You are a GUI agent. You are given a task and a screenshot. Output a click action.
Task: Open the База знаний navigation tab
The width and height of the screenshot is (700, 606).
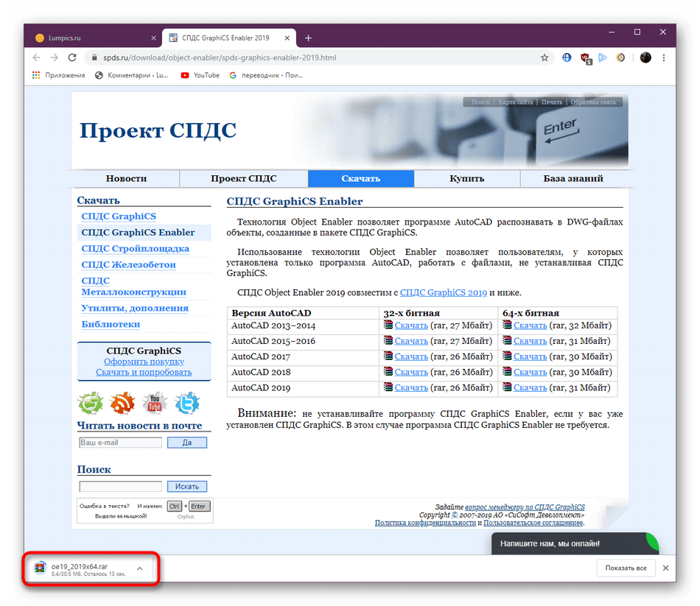(573, 178)
